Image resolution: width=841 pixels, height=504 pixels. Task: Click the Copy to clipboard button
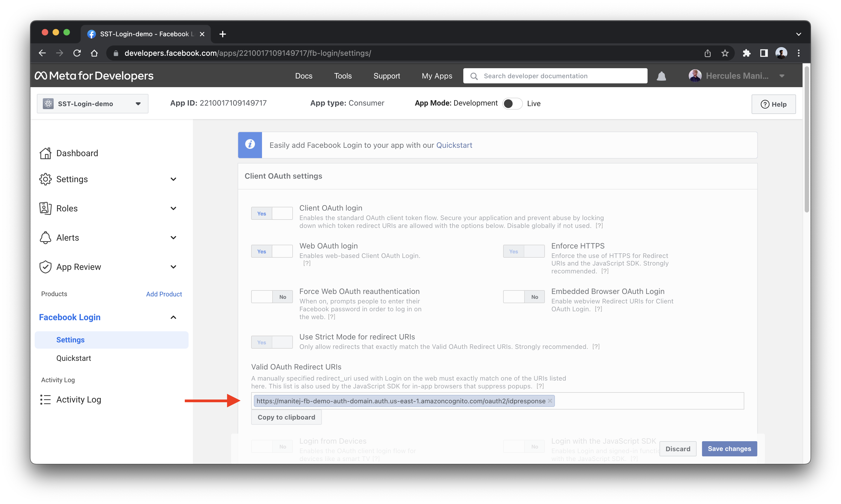click(x=286, y=417)
